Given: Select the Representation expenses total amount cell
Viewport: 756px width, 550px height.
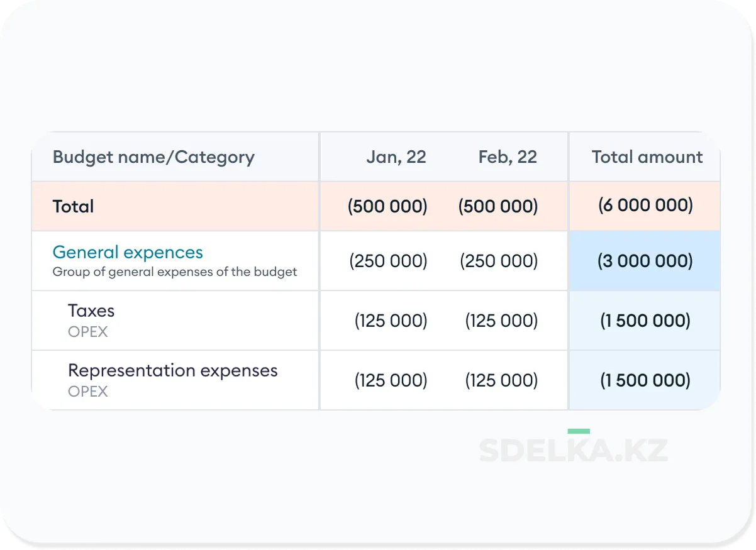Looking at the screenshot, I should (x=645, y=380).
